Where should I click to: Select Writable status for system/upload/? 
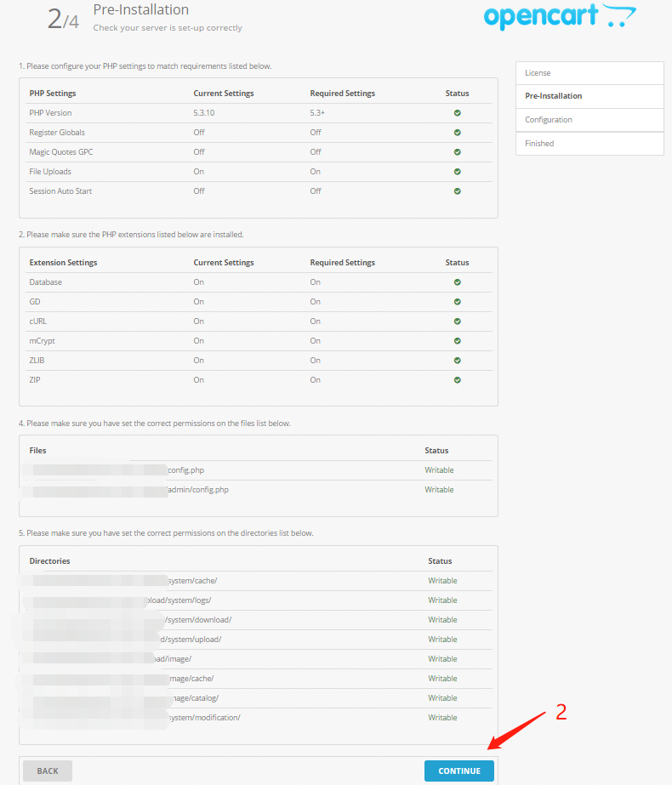[x=442, y=640]
